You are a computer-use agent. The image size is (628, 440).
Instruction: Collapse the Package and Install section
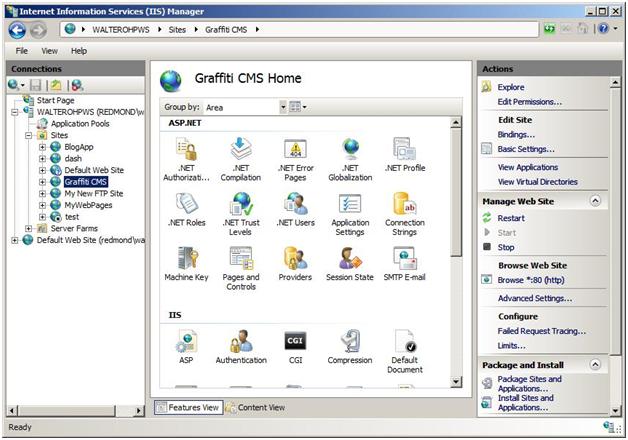pyautogui.click(x=595, y=364)
